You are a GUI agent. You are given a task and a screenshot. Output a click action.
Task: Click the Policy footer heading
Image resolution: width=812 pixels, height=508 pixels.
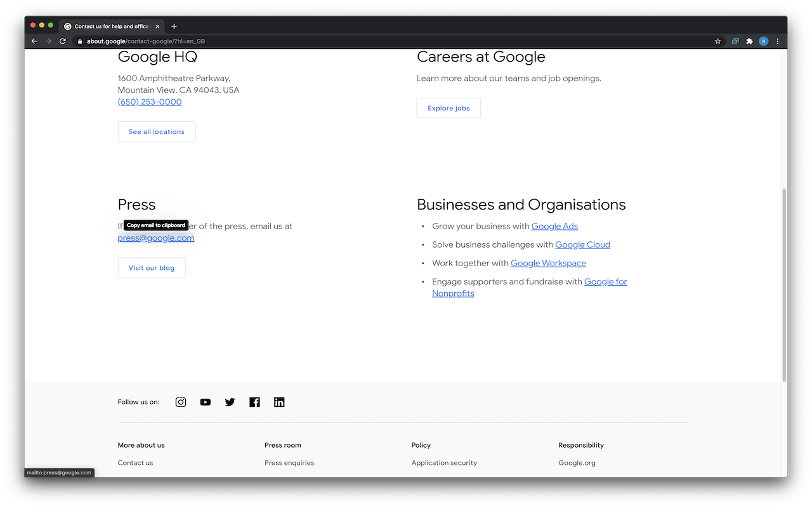point(421,445)
